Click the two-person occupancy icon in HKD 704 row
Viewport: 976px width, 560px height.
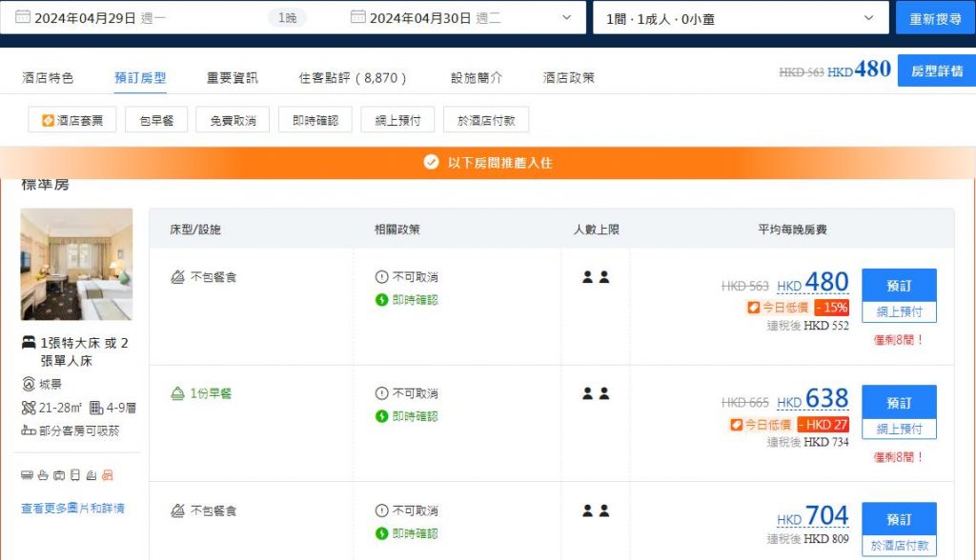pos(596,510)
